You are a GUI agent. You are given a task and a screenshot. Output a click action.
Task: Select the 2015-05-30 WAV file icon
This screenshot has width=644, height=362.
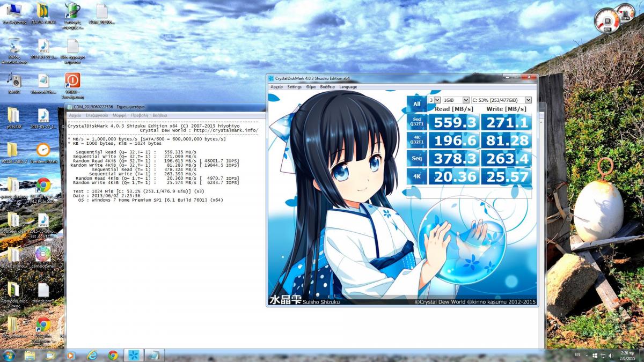[43, 225]
